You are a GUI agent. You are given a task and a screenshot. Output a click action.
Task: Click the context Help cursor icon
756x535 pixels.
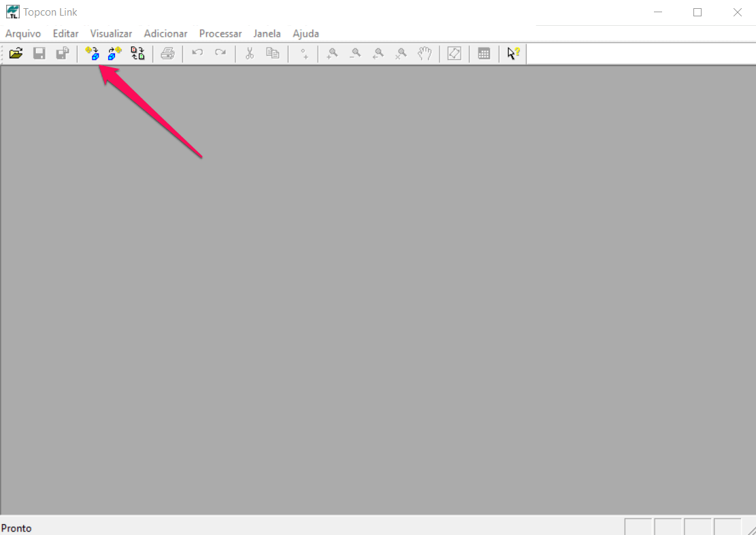pyautogui.click(x=514, y=53)
